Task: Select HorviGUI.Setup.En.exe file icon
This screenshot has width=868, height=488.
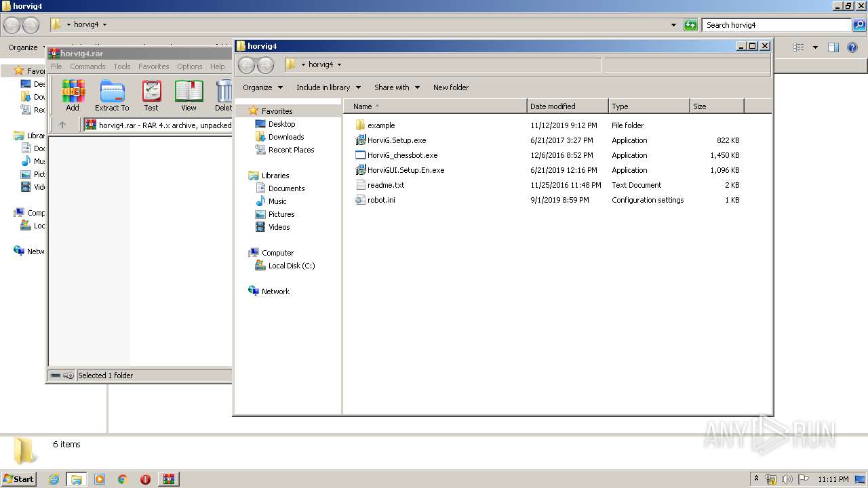Action: click(361, 170)
